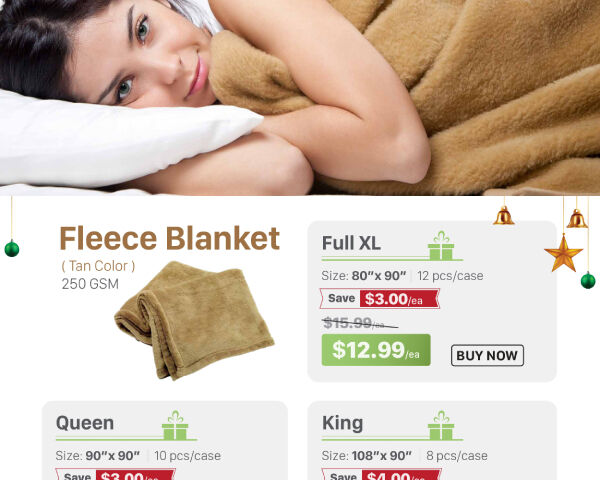Click the green bauble below the gold star

588,280
